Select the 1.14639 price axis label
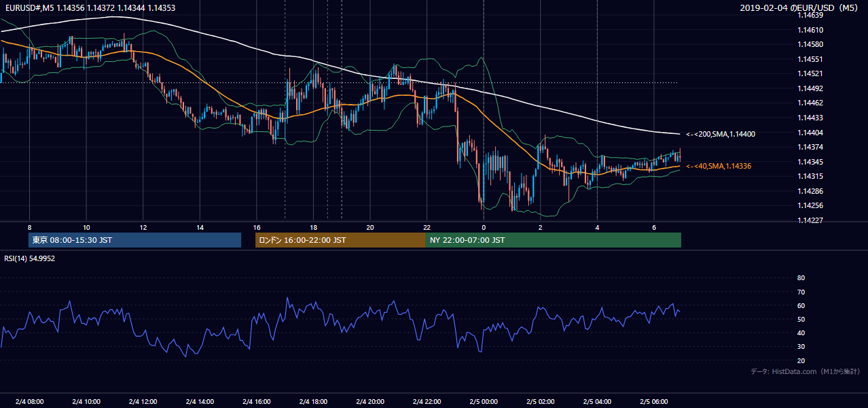Image resolution: width=868 pixels, height=408 pixels. click(x=811, y=16)
